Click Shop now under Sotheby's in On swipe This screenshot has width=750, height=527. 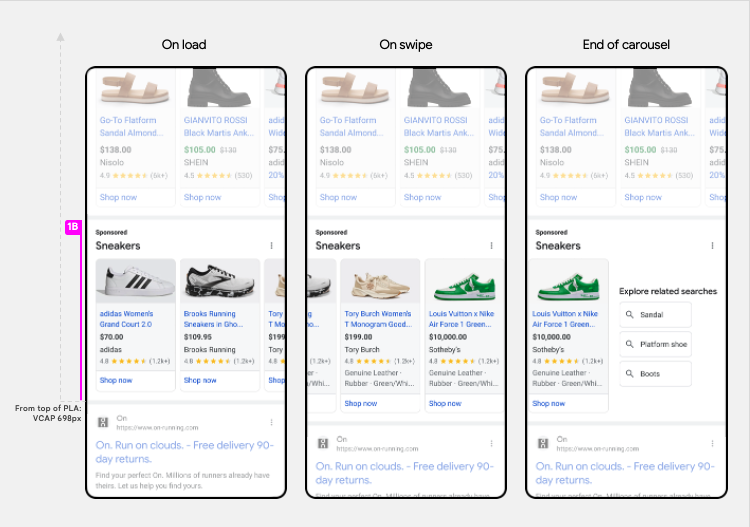pos(445,404)
